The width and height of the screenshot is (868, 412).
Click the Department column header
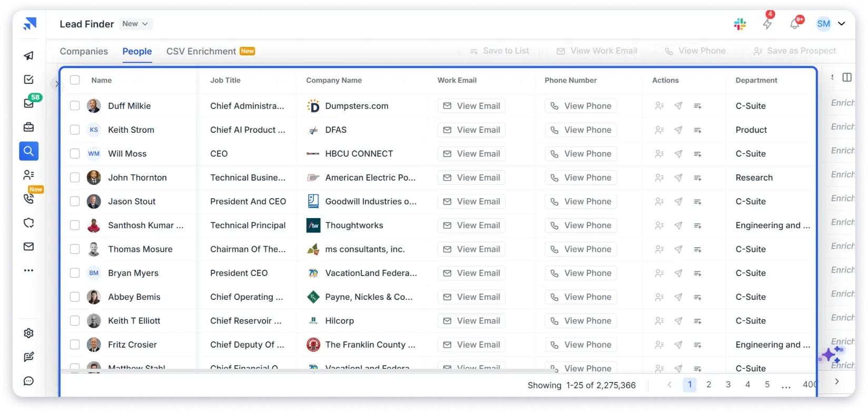[x=756, y=80]
